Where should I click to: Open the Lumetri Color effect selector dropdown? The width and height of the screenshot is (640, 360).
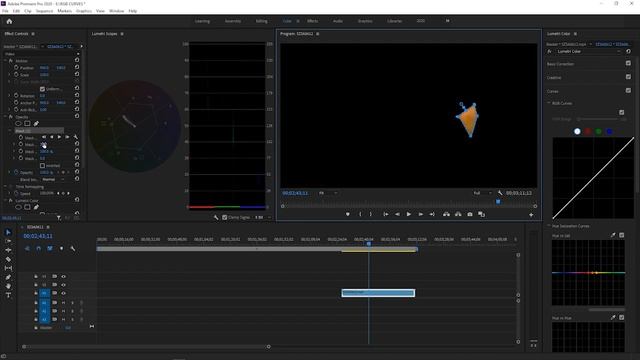click(x=589, y=51)
